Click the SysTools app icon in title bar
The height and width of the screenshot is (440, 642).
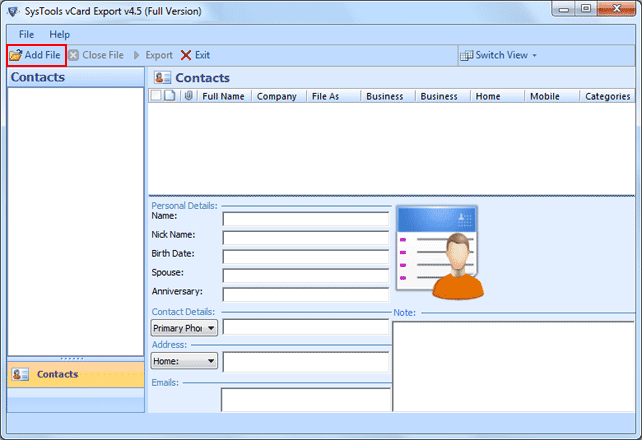13,11
